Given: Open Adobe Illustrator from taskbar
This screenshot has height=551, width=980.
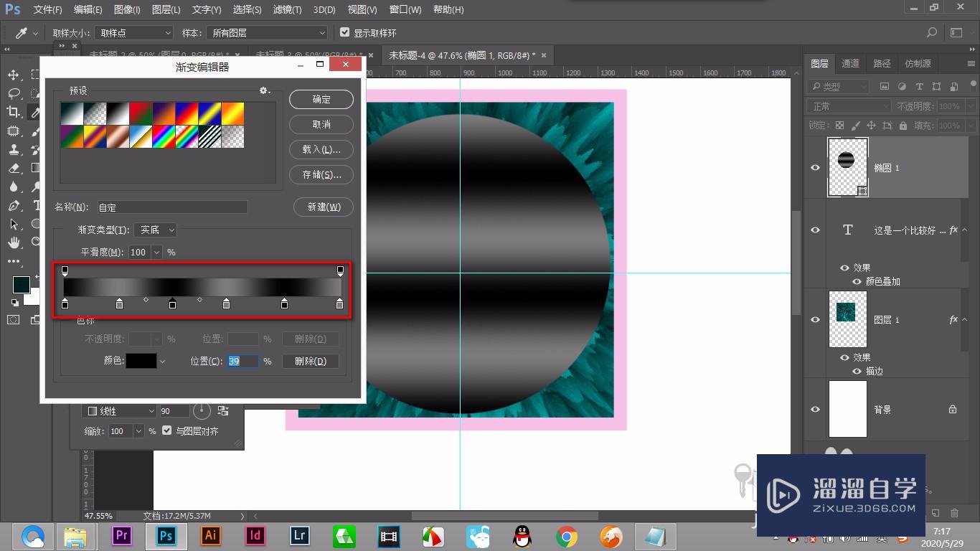Looking at the screenshot, I should (x=211, y=536).
